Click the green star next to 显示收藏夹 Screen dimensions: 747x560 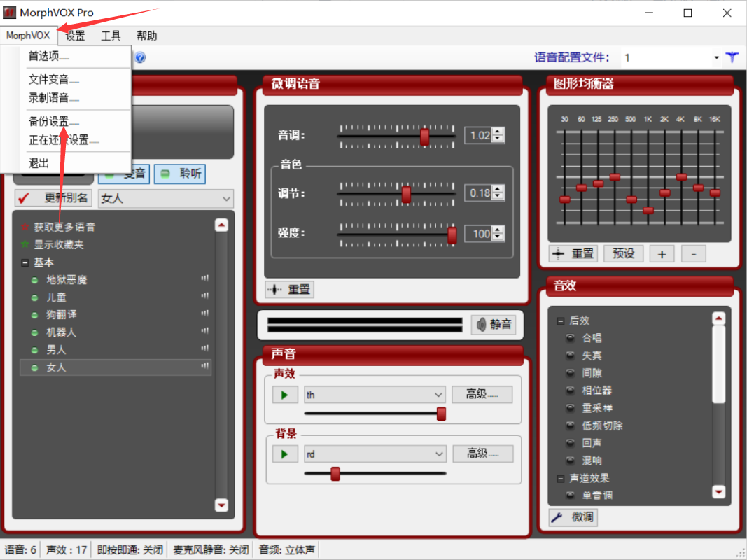pos(25,244)
